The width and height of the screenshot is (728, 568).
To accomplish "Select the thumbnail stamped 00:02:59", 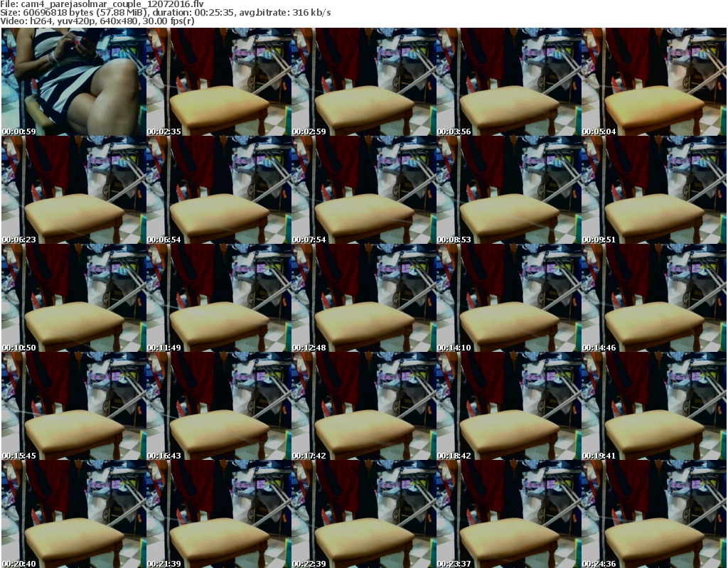I will coord(363,82).
